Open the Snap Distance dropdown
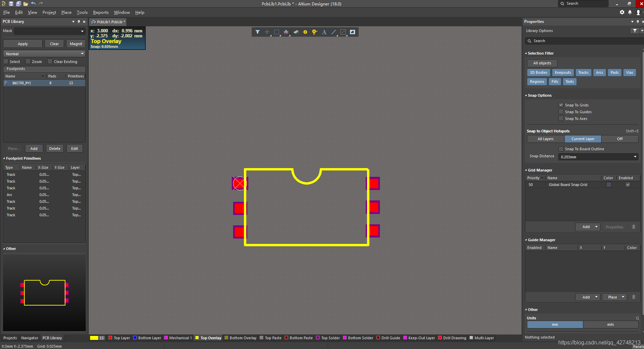The height and width of the screenshot is (349, 644). 635,157
